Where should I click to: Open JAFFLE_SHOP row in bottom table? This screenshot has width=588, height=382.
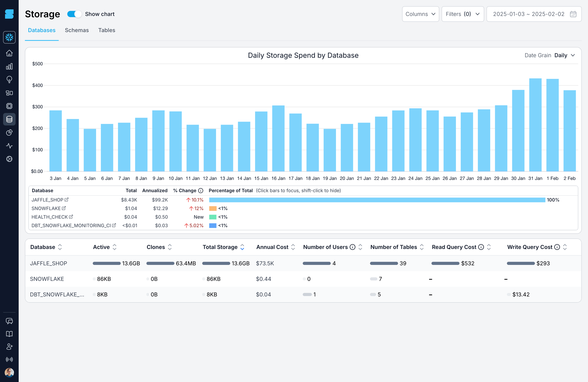point(303,263)
